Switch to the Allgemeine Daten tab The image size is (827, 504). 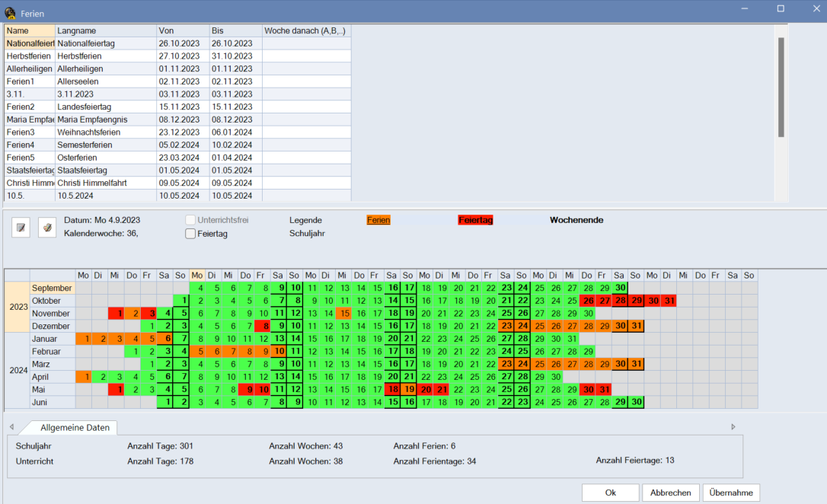click(75, 428)
